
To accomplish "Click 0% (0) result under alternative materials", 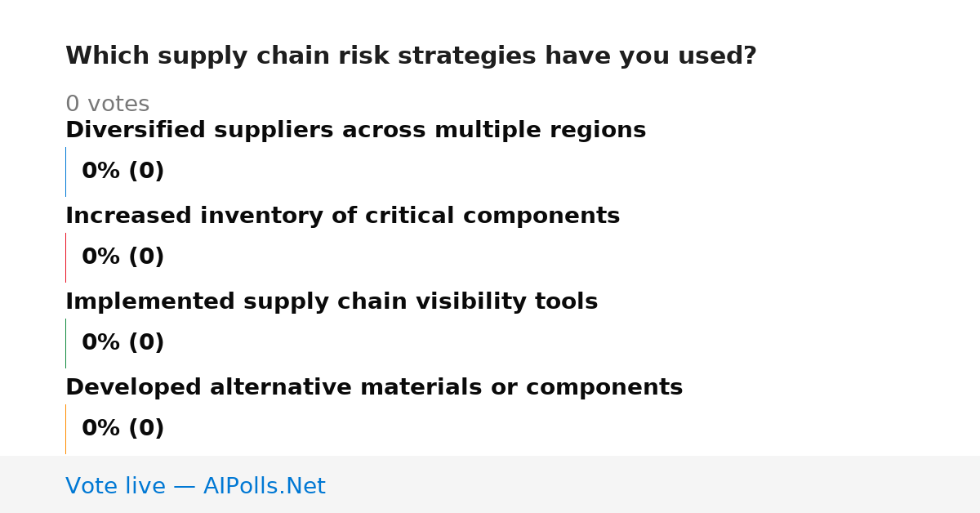I will click(x=122, y=429).
